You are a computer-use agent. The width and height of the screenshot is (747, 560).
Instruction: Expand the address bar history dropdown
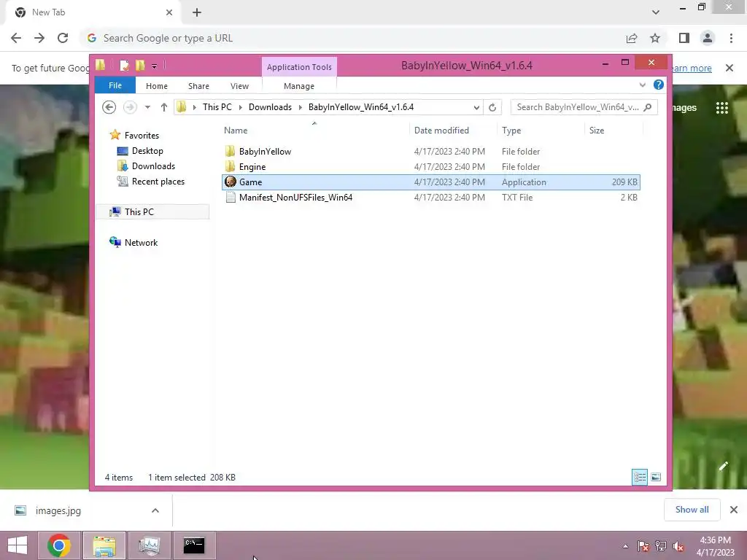coord(476,107)
